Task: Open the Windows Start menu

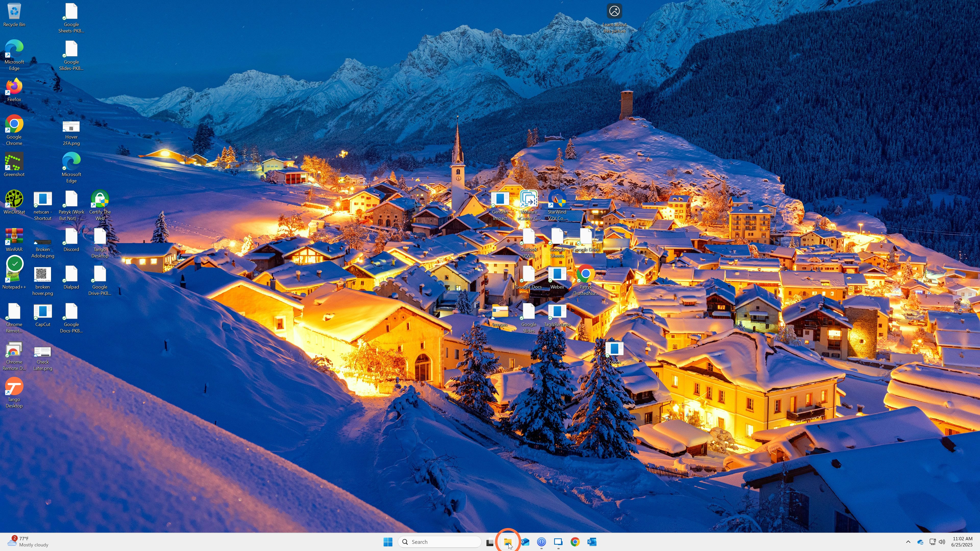Action: tap(388, 542)
